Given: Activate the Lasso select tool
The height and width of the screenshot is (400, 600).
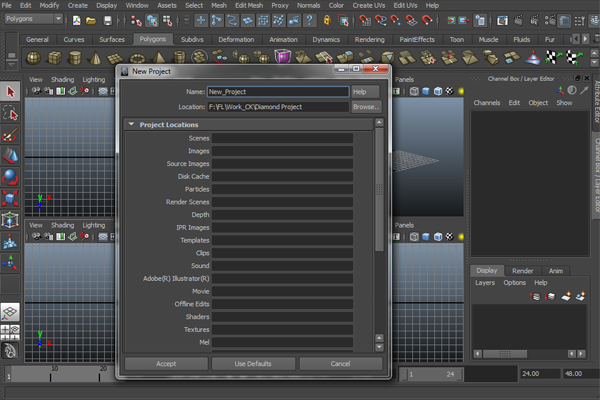Looking at the screenshot, I should (10, 114).
